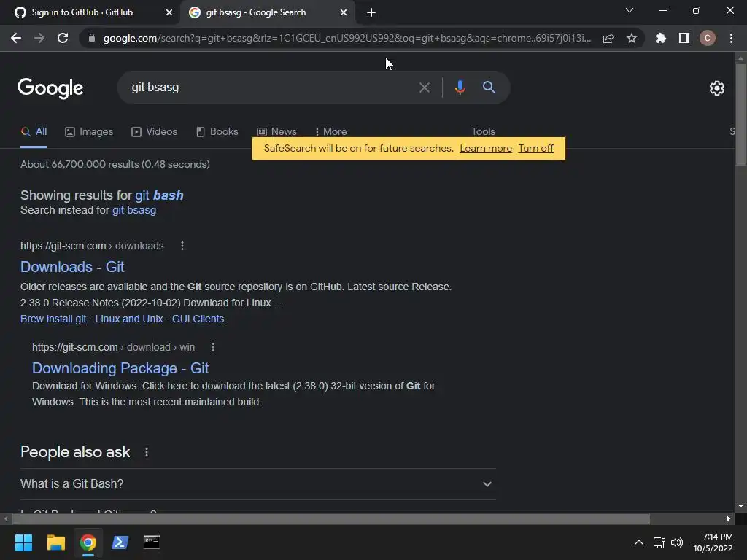Open options for download › win result

point(213,347)
